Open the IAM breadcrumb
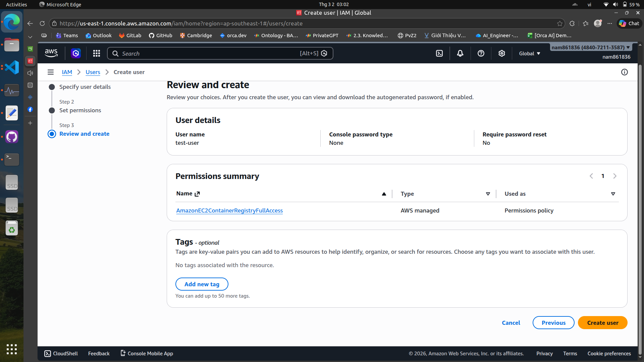This screenshot has height=362, width=644. point(67,72)
